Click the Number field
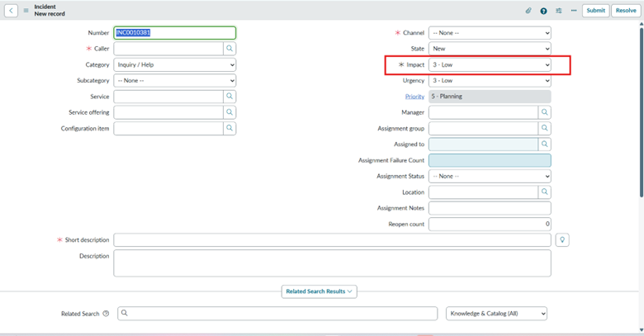Viewport: 644px width, 336px height. tap(175, 33)
